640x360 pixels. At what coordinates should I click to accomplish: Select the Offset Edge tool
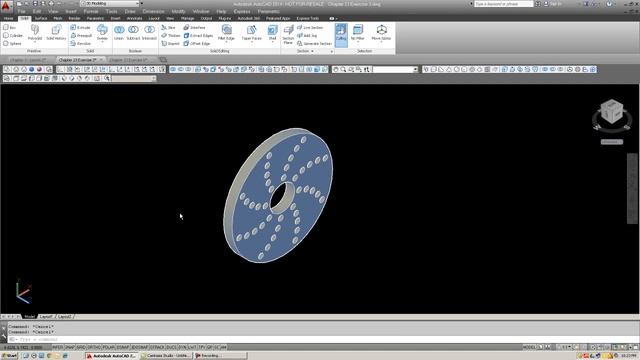point(196,43)
